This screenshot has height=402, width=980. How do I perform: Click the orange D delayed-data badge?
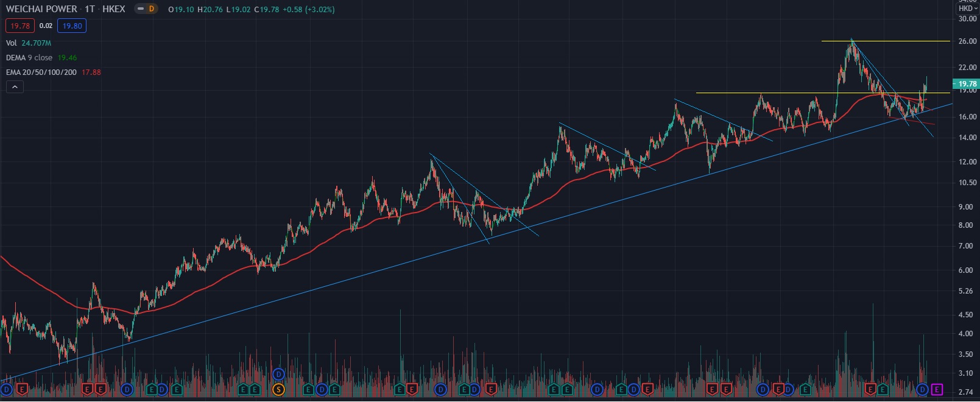point(151,9)
